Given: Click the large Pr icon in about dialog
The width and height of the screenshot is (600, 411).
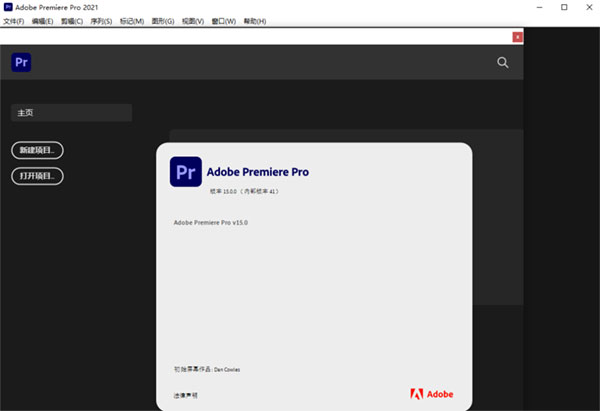Looking at the screenshot, I should pyautogui.click(x=186, y=172).
